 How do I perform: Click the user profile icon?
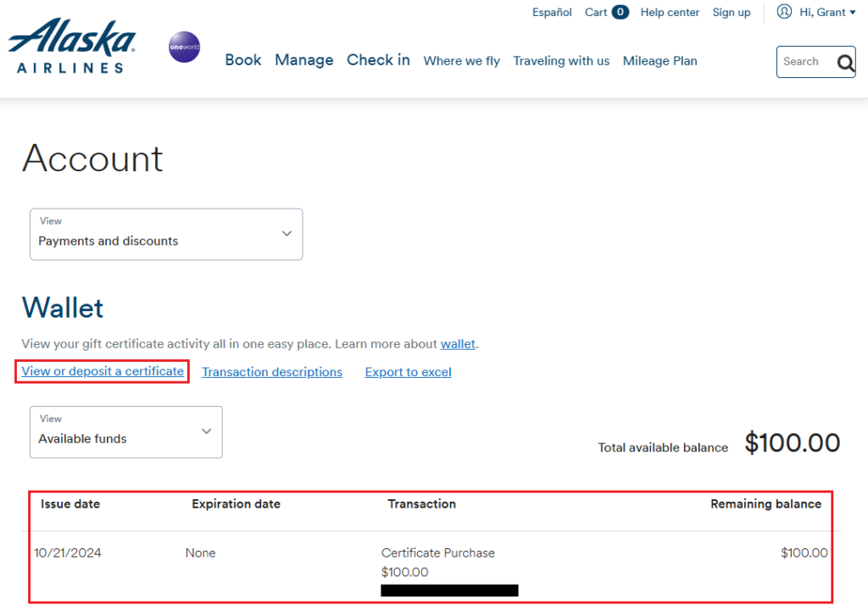784,12
